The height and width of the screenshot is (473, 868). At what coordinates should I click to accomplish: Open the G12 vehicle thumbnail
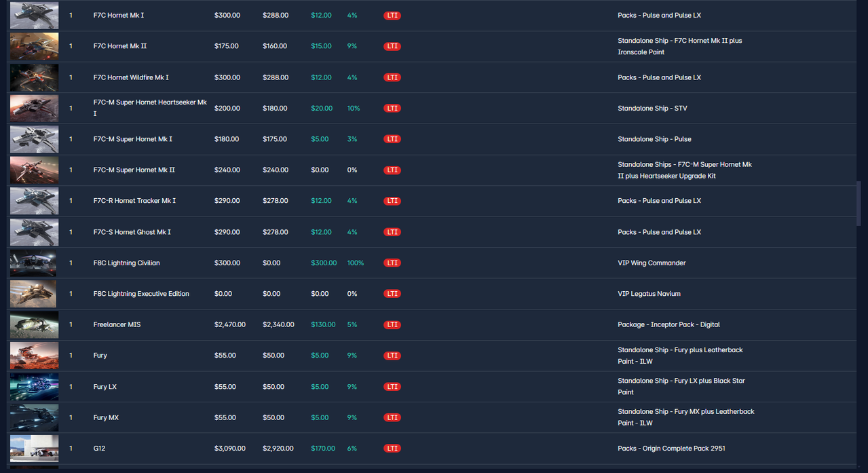(x=34, y=449)
